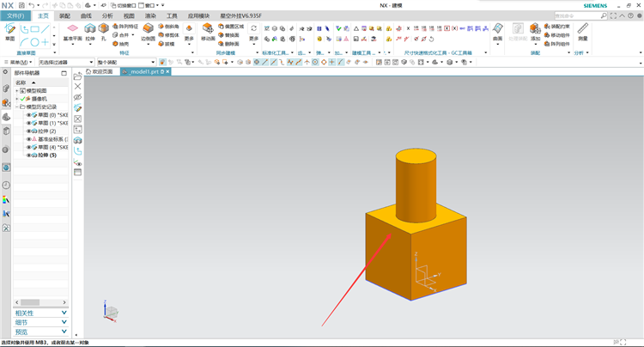Open the 无选择过滤器 selection filter dropdown

pyautogui.click(x=66, y=62)
